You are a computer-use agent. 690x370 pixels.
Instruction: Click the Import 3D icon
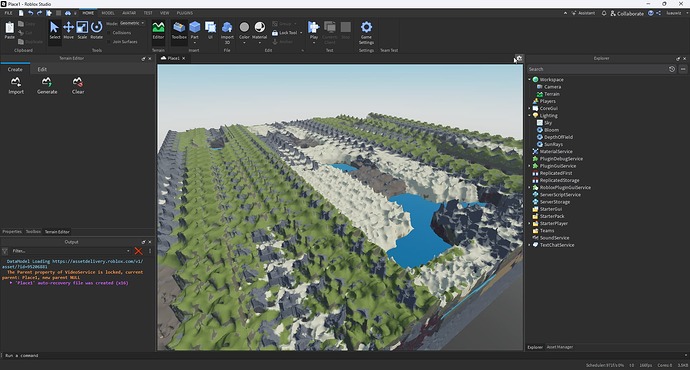point(227,33)
